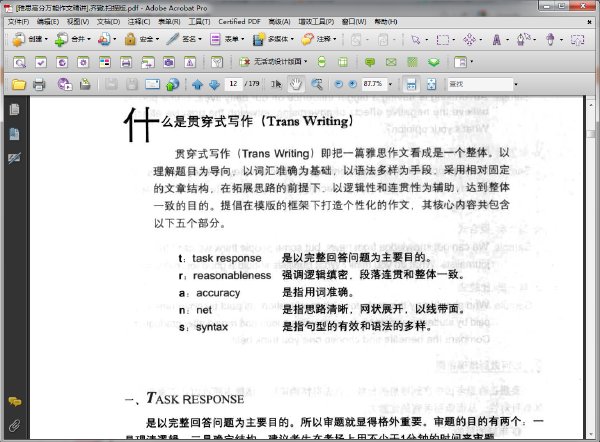
Task: Activate the text Select cursor tool
Action: coord(276,84)
